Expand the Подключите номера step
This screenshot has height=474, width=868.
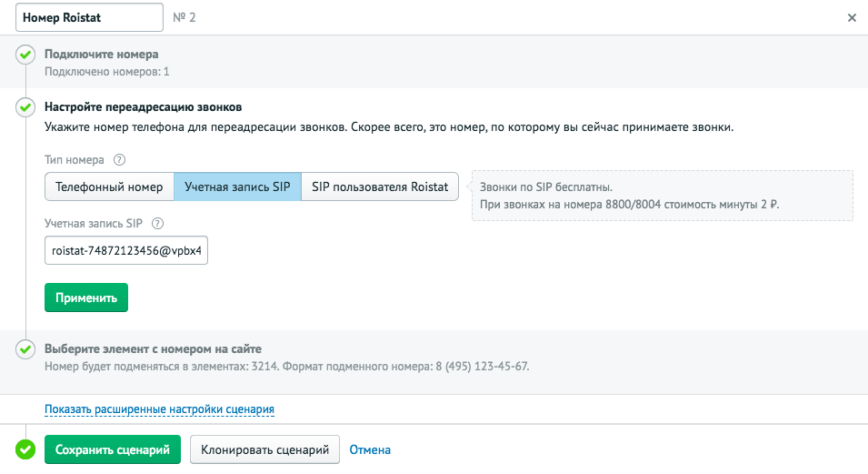[101, 55]
